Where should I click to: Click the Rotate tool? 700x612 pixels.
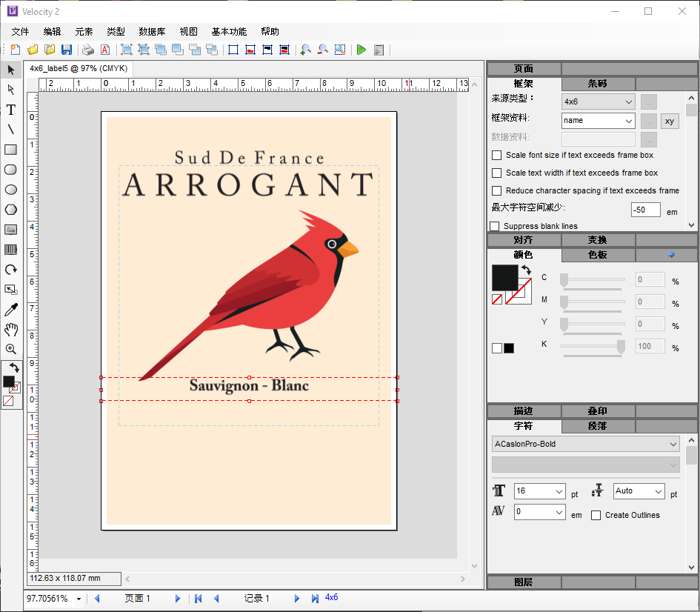(x=11, y=270)
